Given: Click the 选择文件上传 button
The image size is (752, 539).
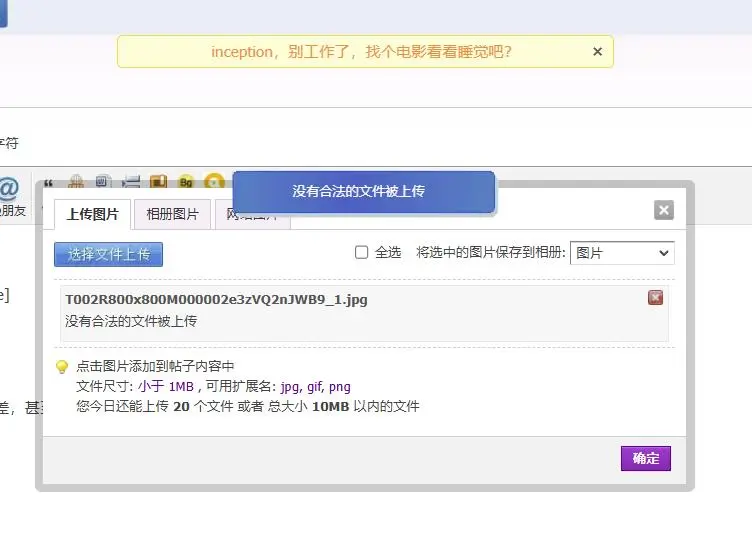Looking at the screenshot, I should (108, 254).
